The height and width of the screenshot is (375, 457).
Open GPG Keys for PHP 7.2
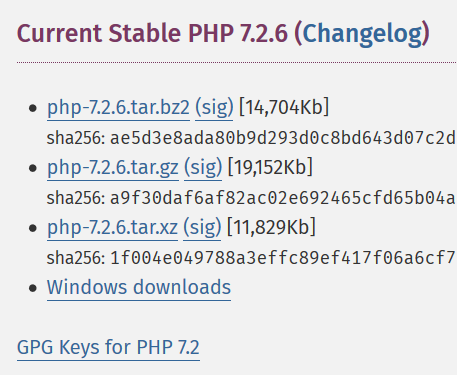[x=108, y=347]
